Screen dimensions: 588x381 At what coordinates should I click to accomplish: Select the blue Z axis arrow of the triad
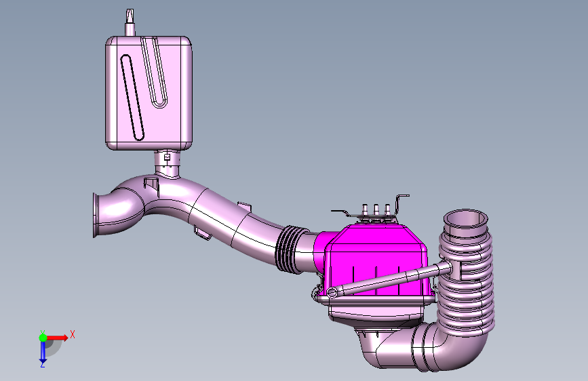click(x=43, y=352)
